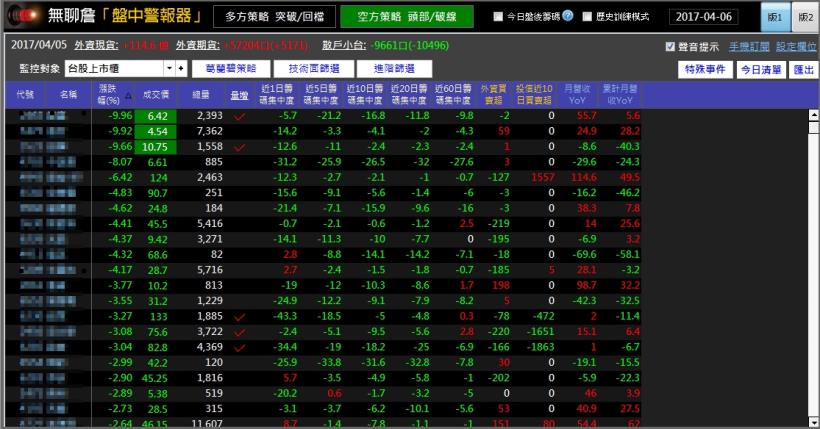Image resolution: width=820 pixels, height=429 pixels.
Task: Click the 1557 投信 cell
Action: click(x=542, y=177)
